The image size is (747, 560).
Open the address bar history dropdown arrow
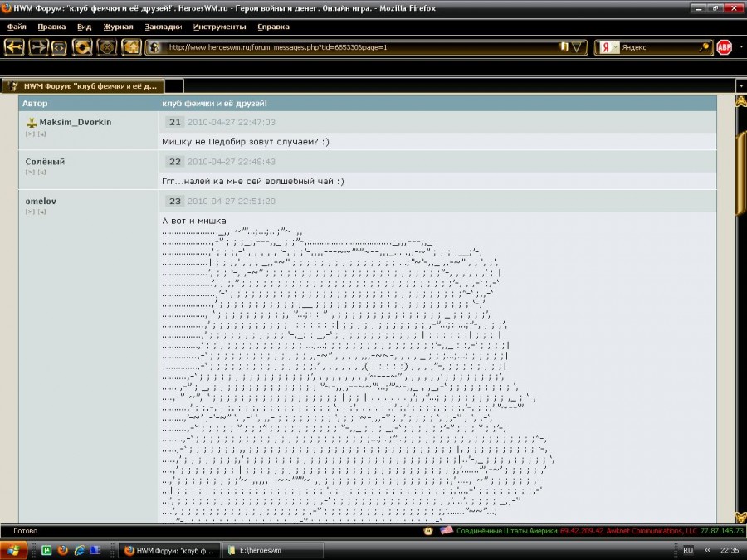pyautogui.click(x=579, y=47)
